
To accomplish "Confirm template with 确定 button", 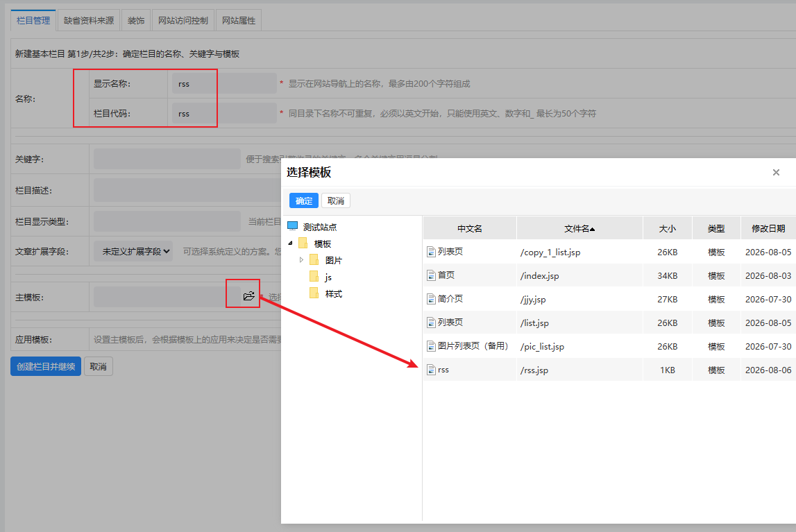I will (x=303, y=201).
